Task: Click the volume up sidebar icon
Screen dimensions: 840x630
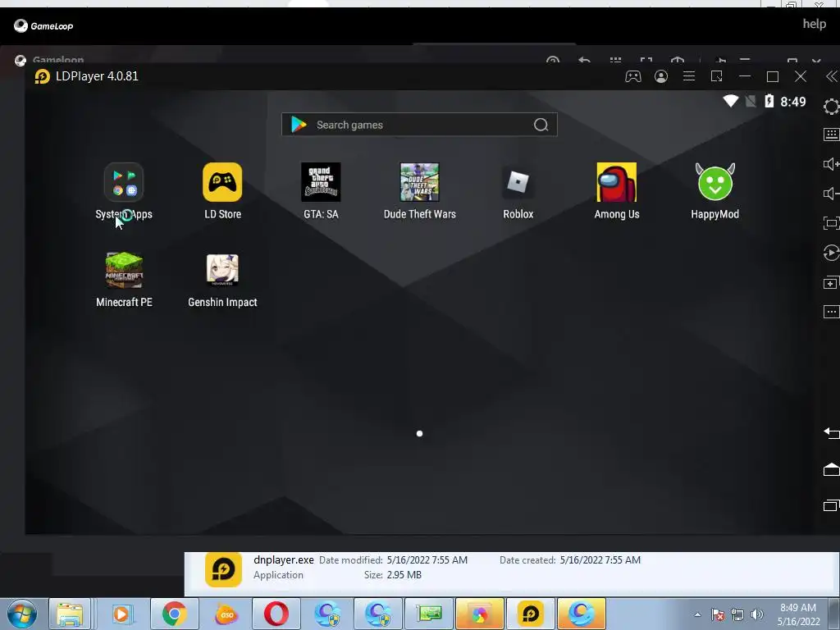Action: point(832,164)
